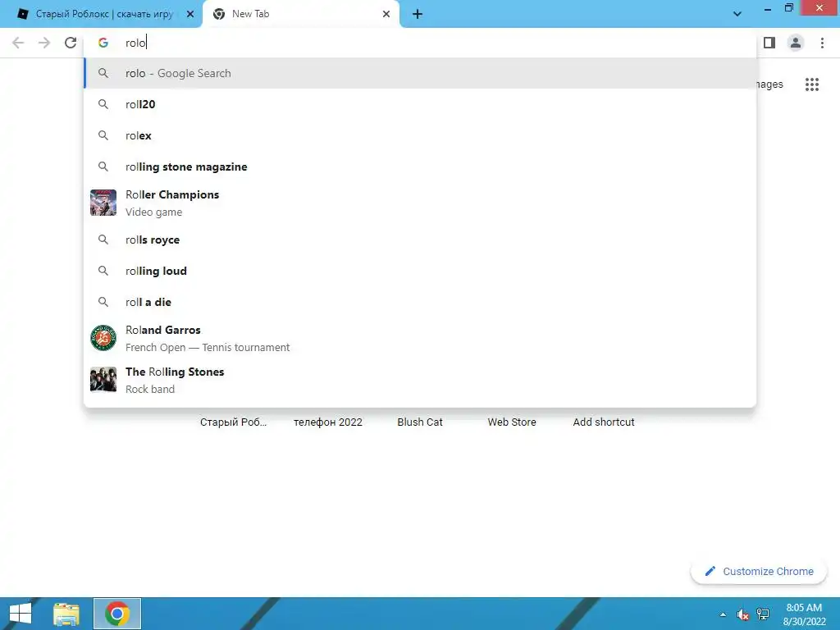Viewport: 840px width, 630px height.
Task: Click The Rolling Stones band thumbnail
Action: click(x=103, y=380)
